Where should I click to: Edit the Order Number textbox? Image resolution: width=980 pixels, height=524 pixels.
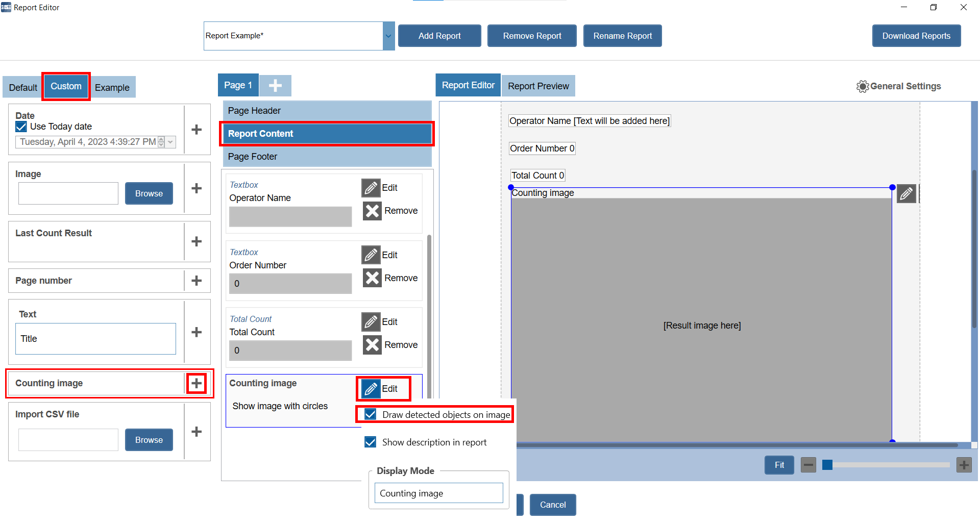[371, 255]
